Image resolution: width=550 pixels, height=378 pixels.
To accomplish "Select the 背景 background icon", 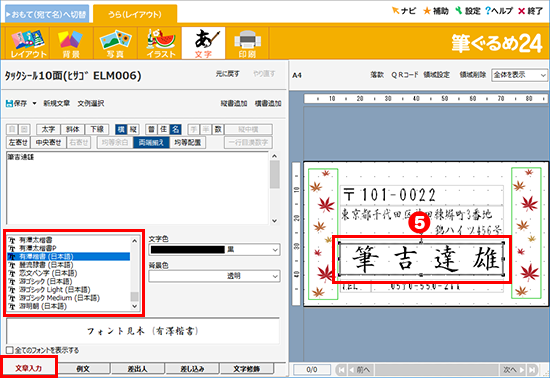I will tap(71, 43).
